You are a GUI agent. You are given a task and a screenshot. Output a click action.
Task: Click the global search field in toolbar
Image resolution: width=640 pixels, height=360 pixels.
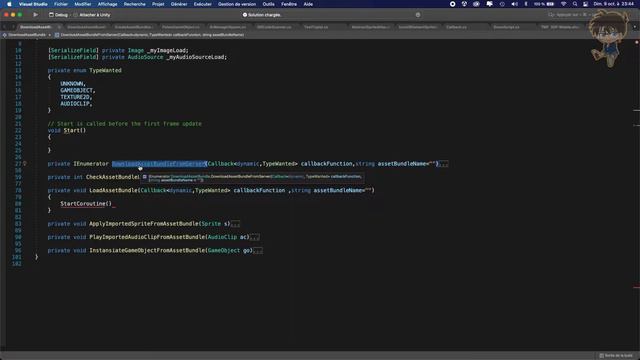tap(570, 15)
